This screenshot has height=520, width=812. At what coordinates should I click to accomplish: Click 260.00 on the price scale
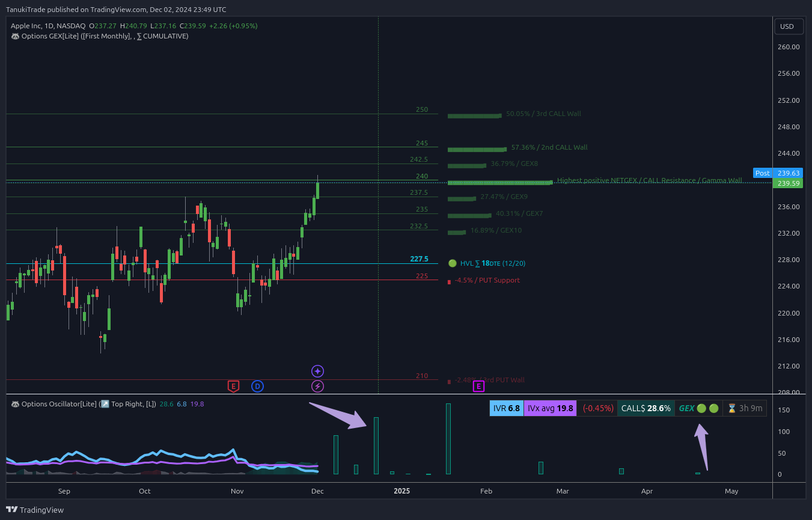tap(787, 47)
